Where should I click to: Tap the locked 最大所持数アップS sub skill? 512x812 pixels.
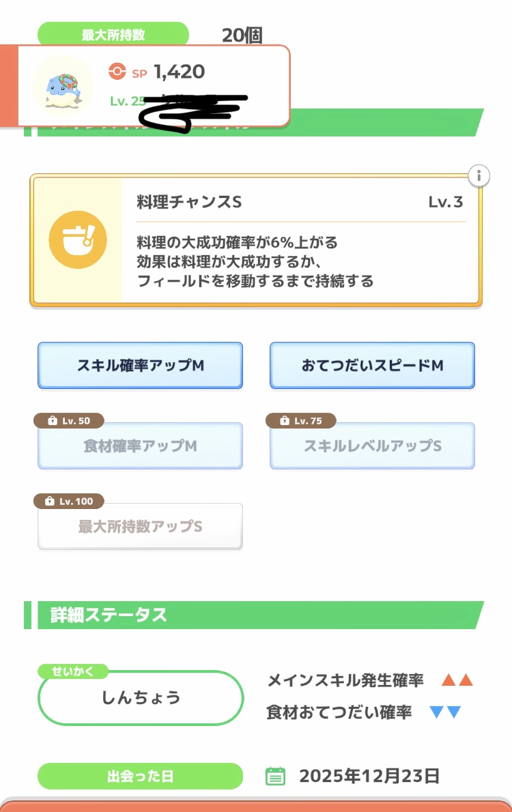(140, 527)
